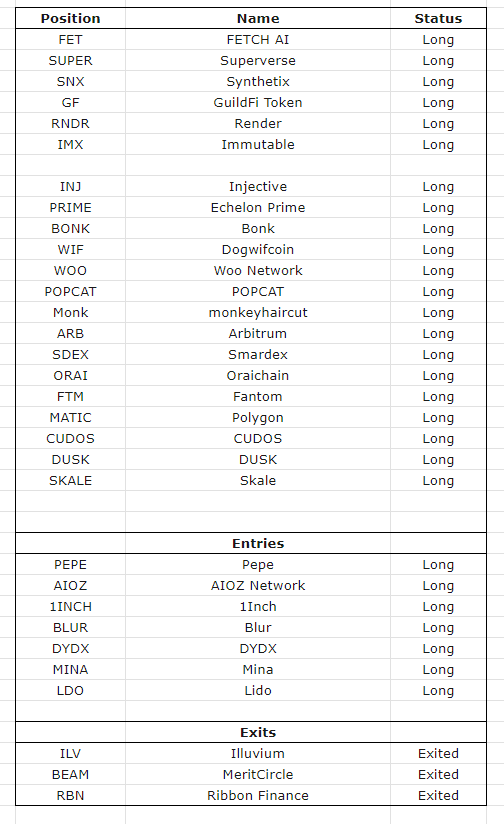Viewport: 504px width, 824px height.
Task: Click the SKALE position cell
Action: [x=70, y=481]
